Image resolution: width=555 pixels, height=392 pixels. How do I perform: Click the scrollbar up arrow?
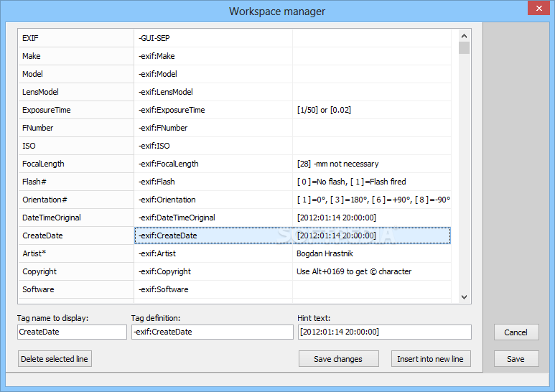click(x=464, y=36)
